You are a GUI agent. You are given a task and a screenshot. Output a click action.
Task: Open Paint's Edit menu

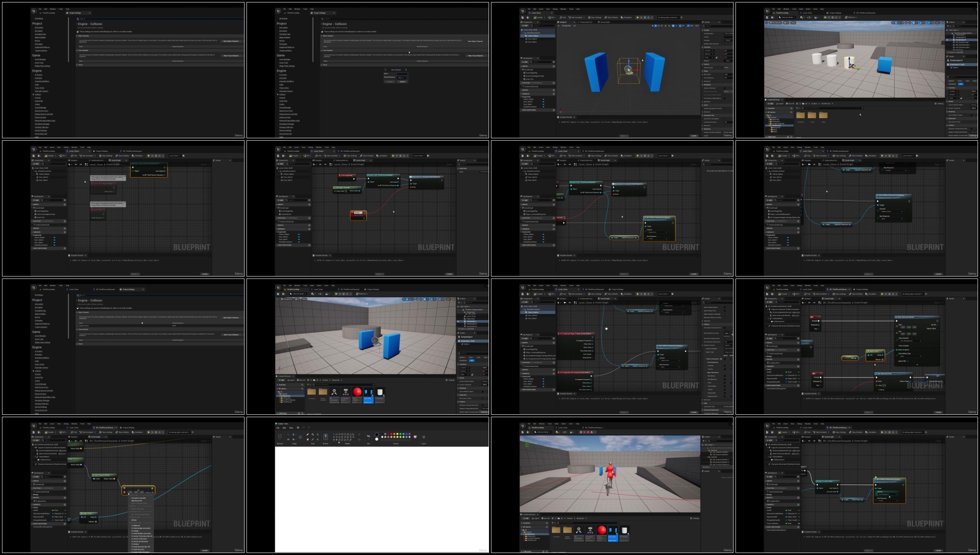coord(284,428)
